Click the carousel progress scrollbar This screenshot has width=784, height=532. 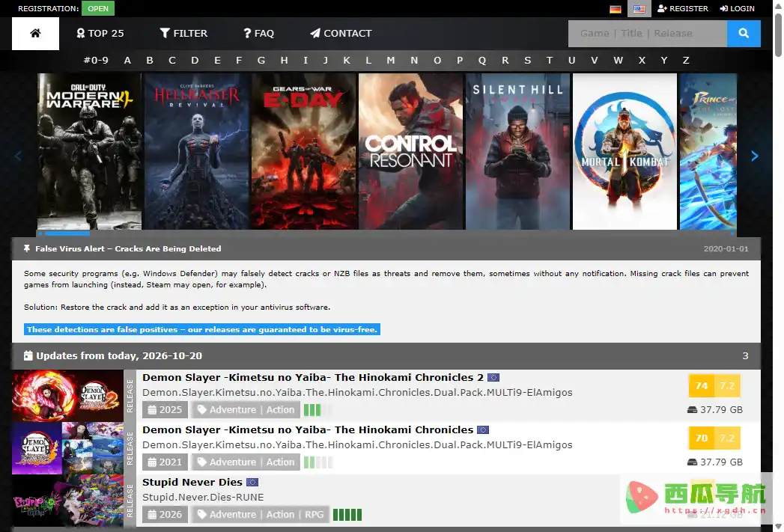coord(67,233)
